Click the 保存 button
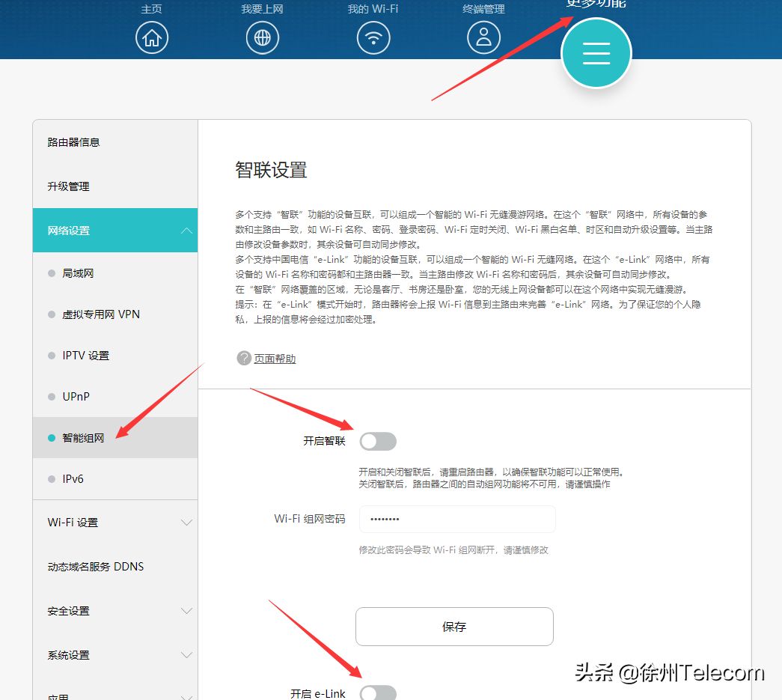This screenshot has width=782, height=700. [x=454, y=627]
